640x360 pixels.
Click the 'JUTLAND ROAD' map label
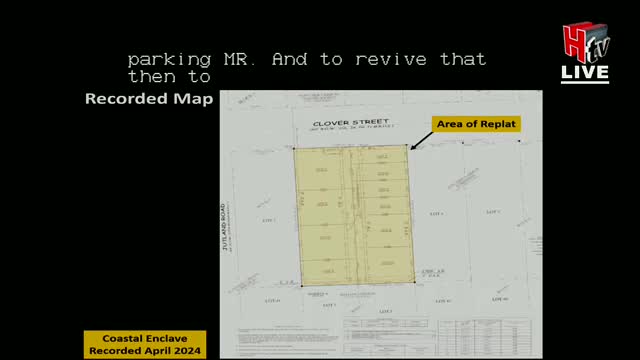(224, 227)
